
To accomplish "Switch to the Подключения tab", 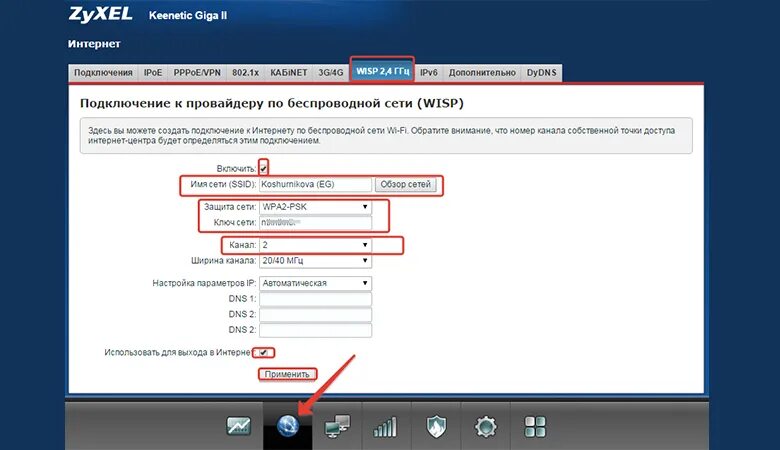I will pos(103,73).
